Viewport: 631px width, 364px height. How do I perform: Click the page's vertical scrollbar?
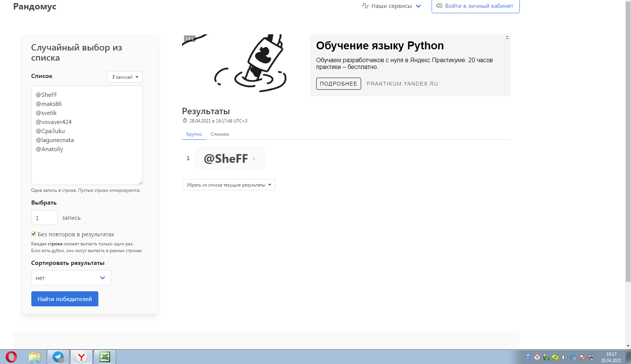(x=628, y=151)
